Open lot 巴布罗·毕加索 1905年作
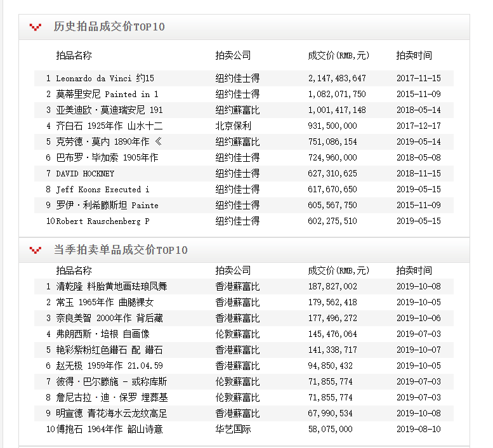Viewport: 493px width, 448px height. (x=107, y=157)
